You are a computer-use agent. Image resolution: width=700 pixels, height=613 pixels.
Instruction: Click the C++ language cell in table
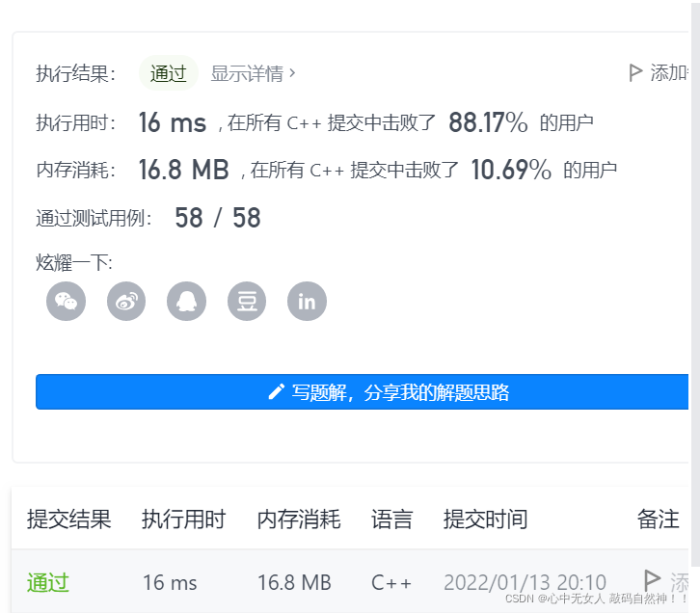click(391, 583)
